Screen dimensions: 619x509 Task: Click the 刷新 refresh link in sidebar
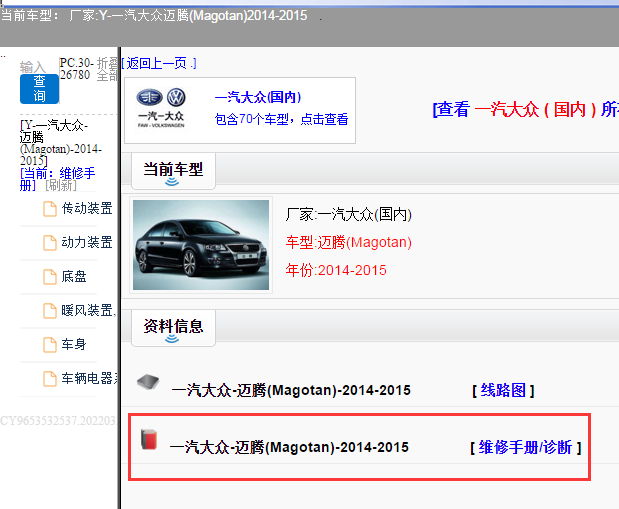(61, 185)
